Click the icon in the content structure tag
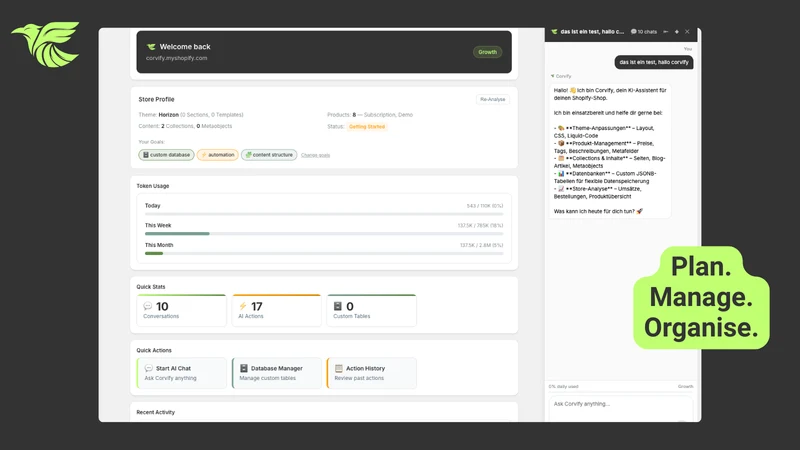800x450 pixels. (x=248, y=155)
